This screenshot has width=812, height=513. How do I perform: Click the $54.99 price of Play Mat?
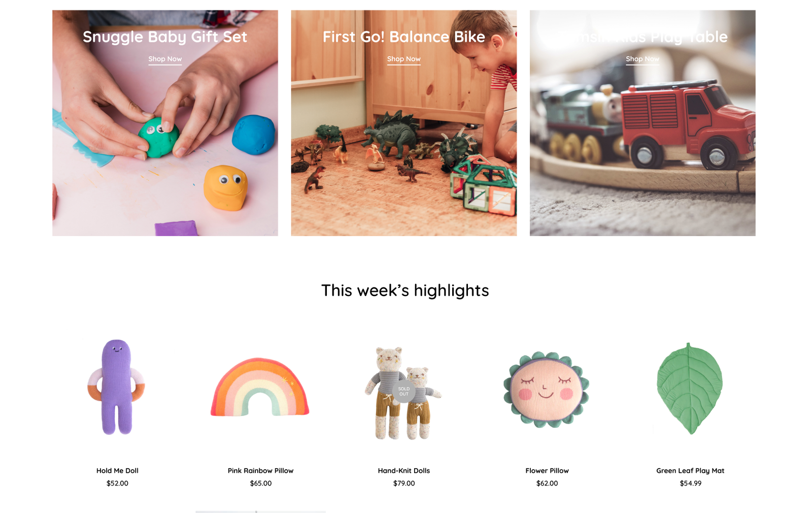tap(691, 484)
